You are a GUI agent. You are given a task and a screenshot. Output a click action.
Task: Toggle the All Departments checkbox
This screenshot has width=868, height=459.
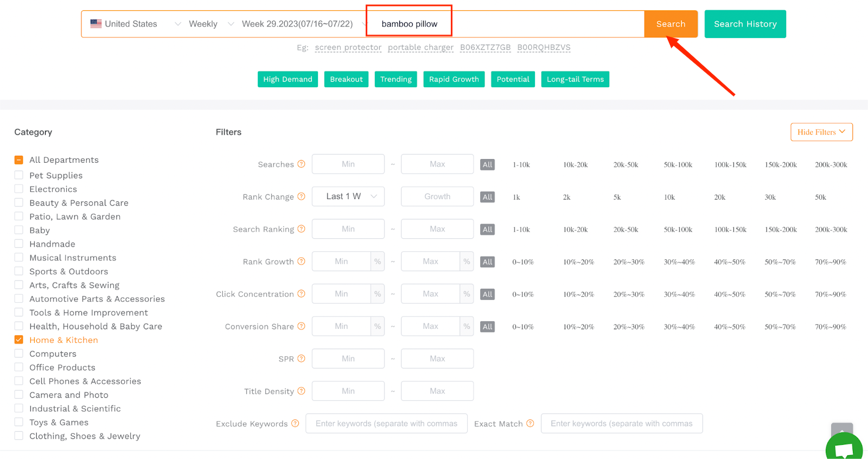[x=19, y=160]
